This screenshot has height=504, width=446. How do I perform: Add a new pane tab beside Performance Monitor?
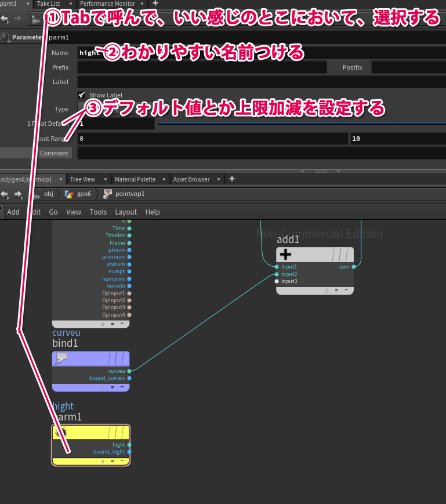tap(155, 3)
